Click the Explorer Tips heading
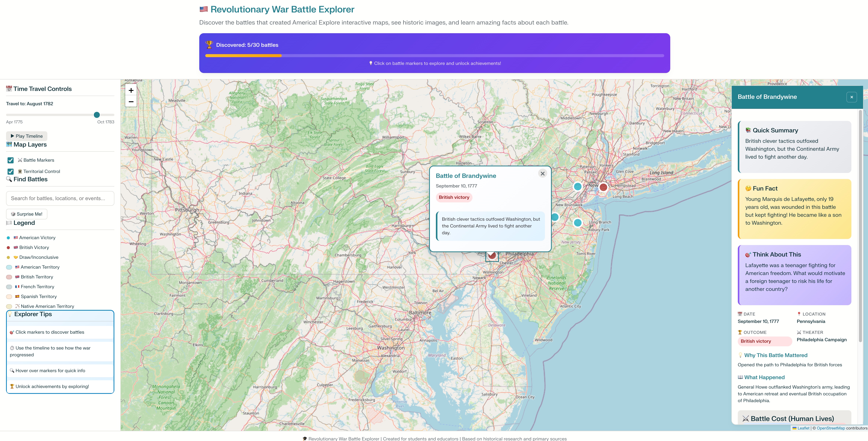The width and height of the screenshot is (868, 441). tap(33, 314)
